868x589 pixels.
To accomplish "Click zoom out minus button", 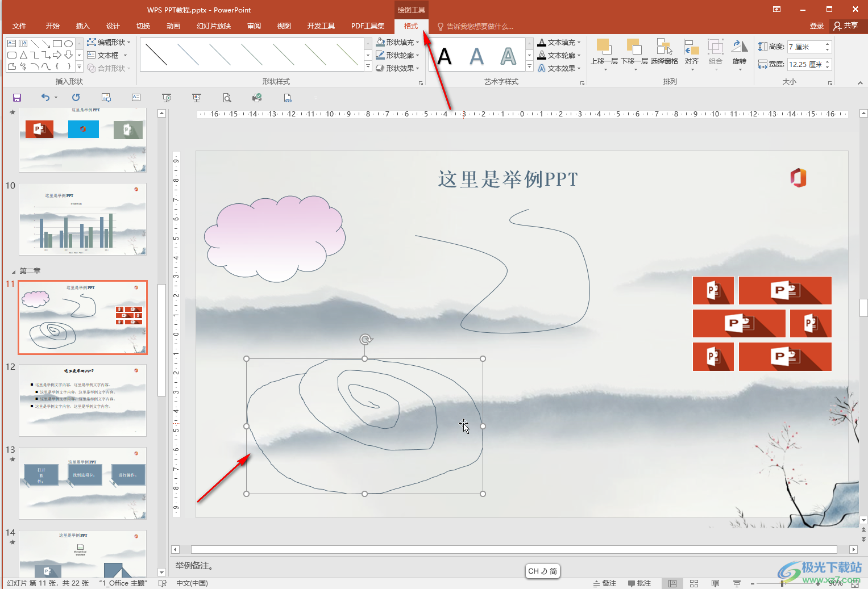I will point(752,583).
